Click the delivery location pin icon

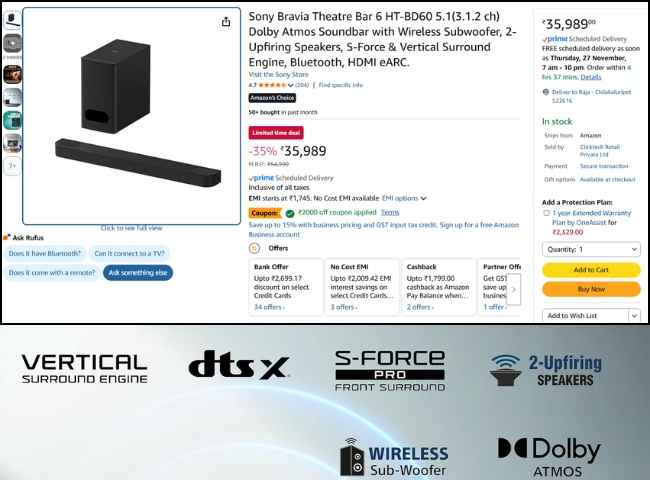click(x=546, y=92)
